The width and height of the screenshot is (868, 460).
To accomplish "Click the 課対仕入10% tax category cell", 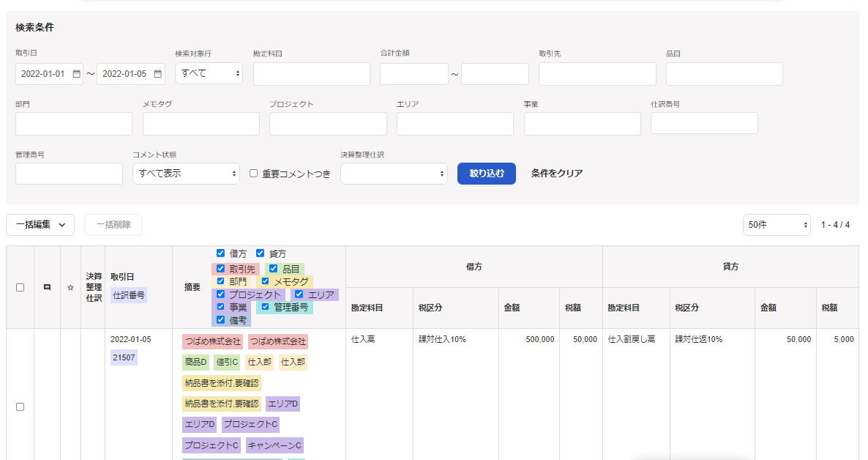I will 442,339.
